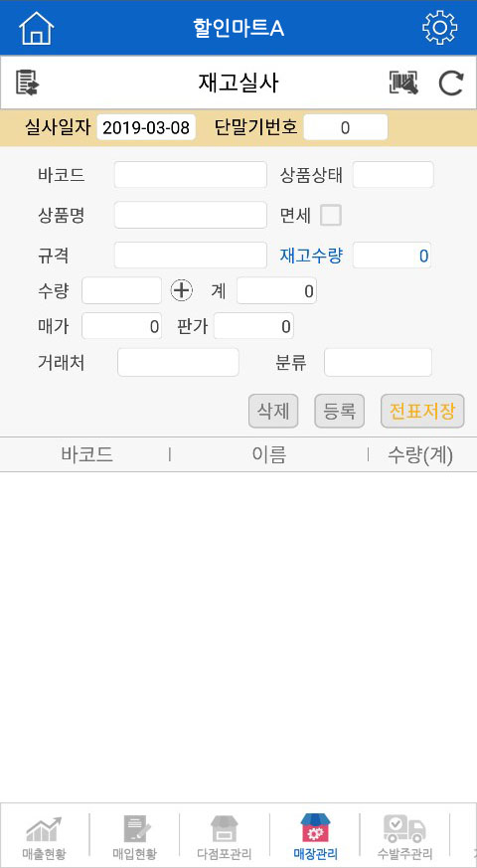
Task: Open the 분류 selection field
Action: (x=378, y=363)
